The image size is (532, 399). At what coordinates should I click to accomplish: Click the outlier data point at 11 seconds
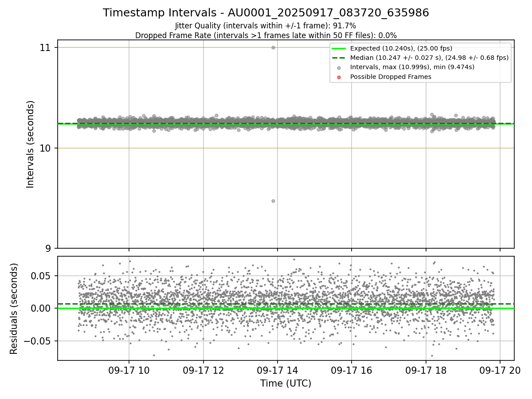(x=273, y=47)
